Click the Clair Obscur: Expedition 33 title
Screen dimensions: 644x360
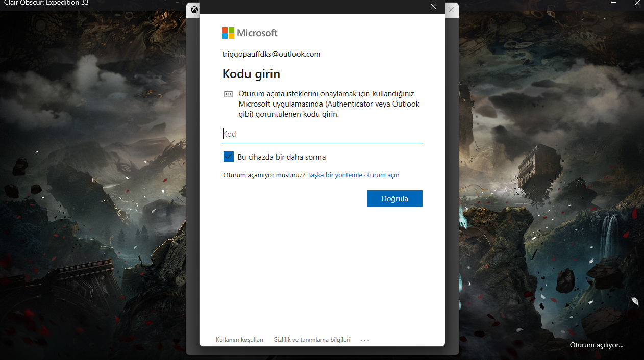point(46,2)
